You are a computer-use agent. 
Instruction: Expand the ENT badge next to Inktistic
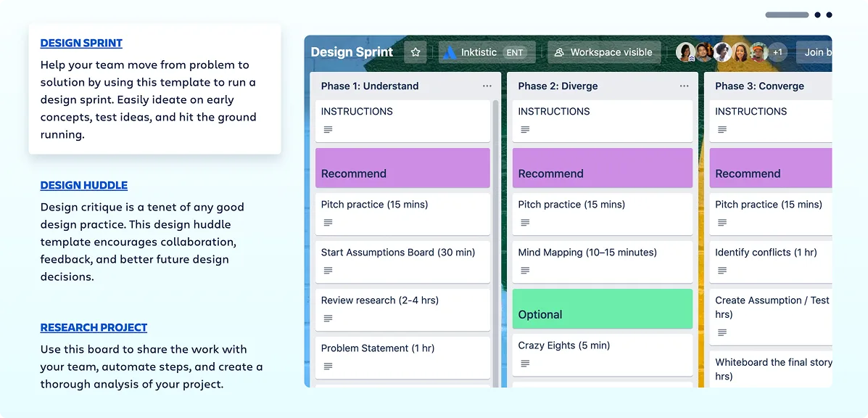(x=515, y=52)
